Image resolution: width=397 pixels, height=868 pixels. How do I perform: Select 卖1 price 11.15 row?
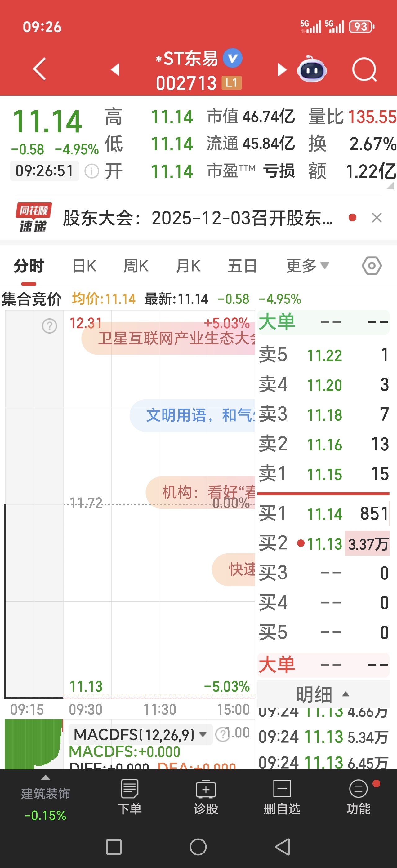tap(323, 474)
